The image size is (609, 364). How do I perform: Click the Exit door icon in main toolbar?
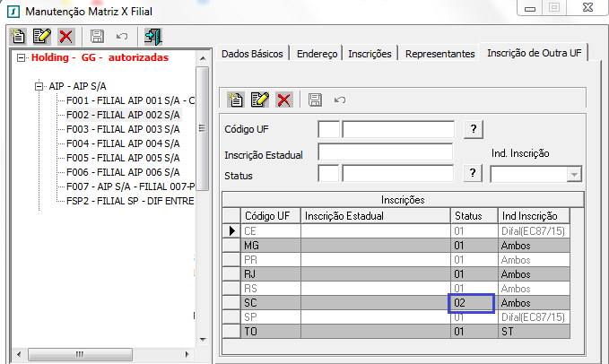(x=153, y=37)
